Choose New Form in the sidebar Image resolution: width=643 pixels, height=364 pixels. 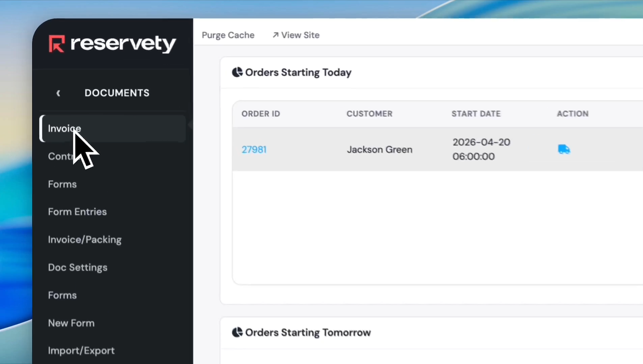pyautogui.click(x=71, y=323)
